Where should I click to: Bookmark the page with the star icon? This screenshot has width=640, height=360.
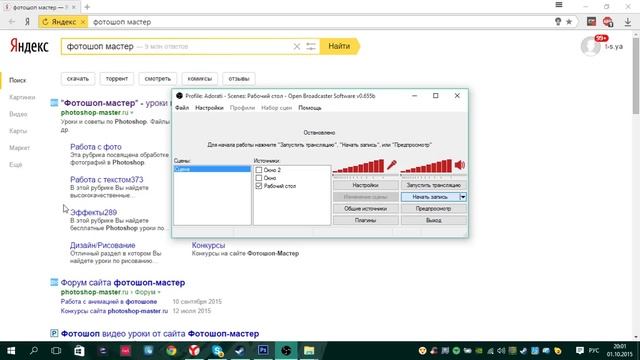(569, 22)
